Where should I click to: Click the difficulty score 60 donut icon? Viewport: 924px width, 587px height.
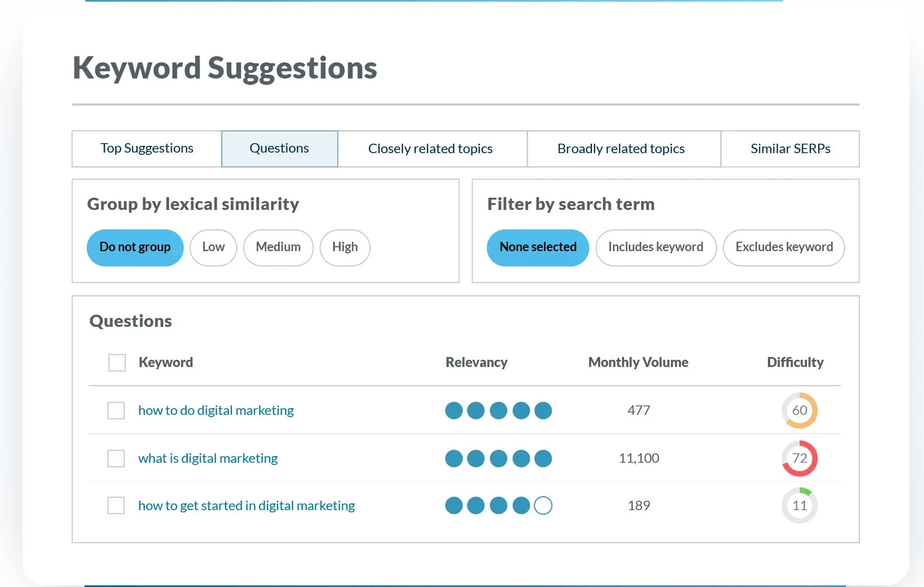pos(799,410)
